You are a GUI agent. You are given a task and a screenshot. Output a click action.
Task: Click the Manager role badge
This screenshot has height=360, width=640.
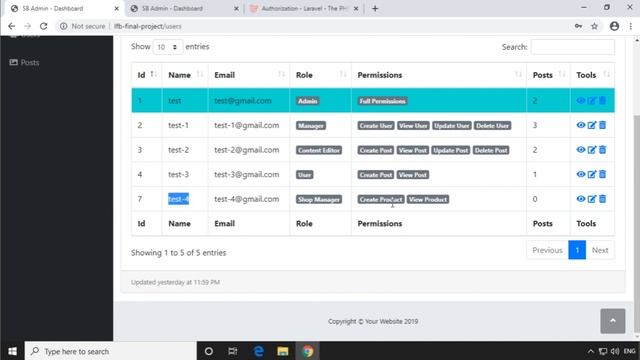point(311,125)
